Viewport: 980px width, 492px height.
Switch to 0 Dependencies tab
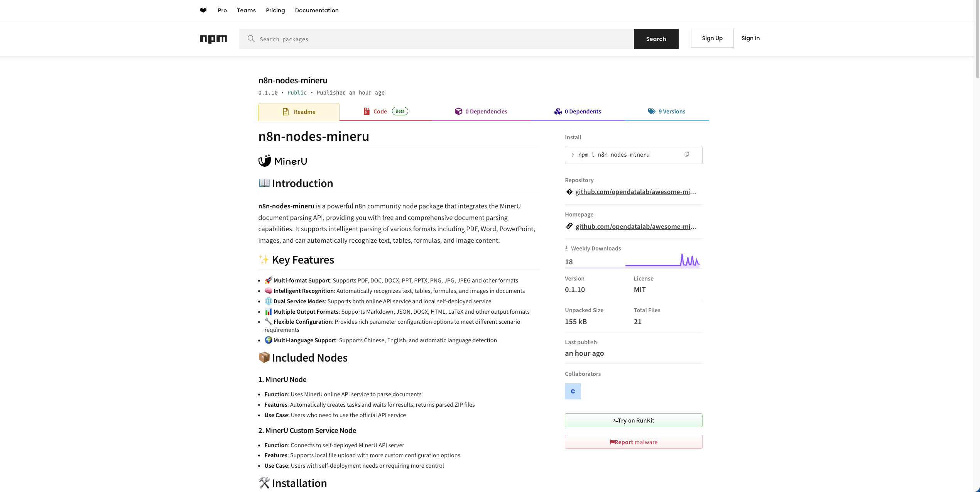click(481, 112)
